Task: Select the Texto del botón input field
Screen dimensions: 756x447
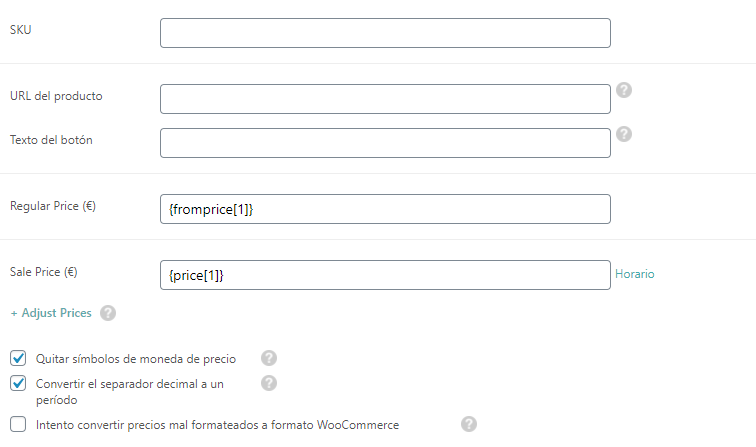Action: 385,143
